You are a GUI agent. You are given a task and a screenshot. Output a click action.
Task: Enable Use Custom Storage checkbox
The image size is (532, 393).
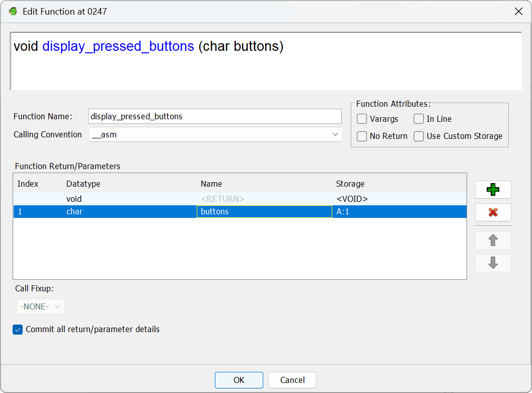[x=419, y=136]
